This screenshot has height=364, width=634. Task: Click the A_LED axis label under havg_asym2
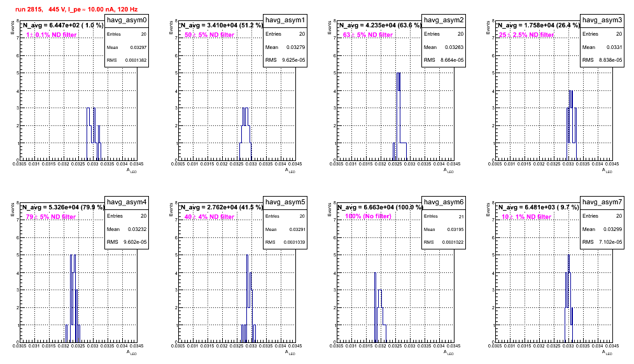coord(449,171)
